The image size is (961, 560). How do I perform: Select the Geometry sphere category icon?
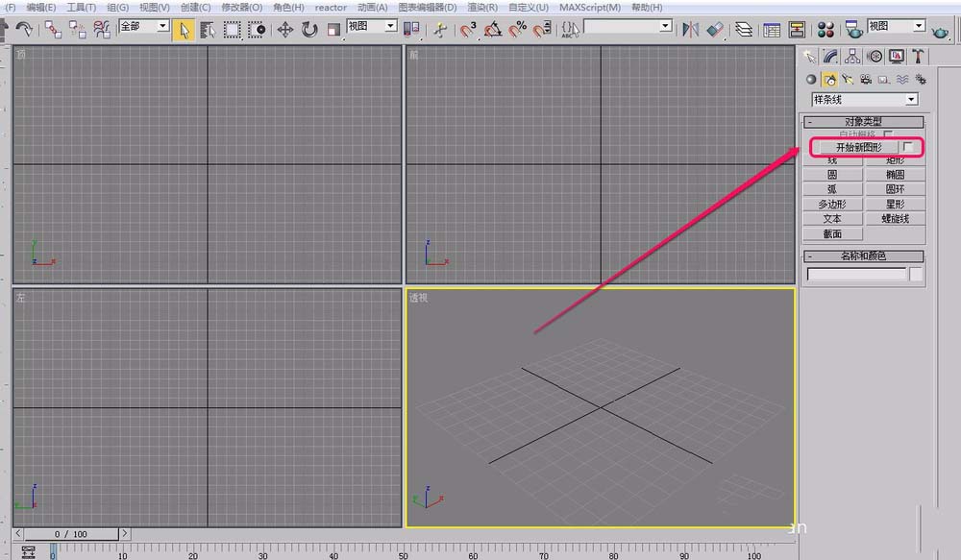[811, 80]
